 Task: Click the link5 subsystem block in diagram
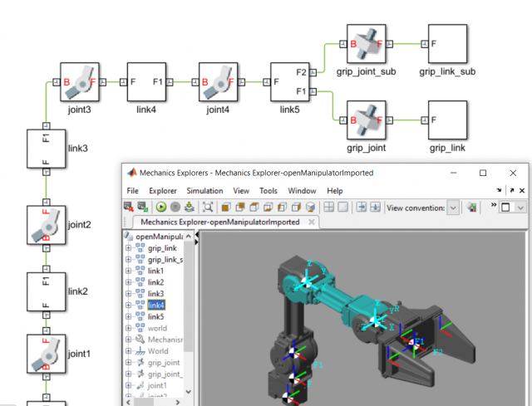290,81
